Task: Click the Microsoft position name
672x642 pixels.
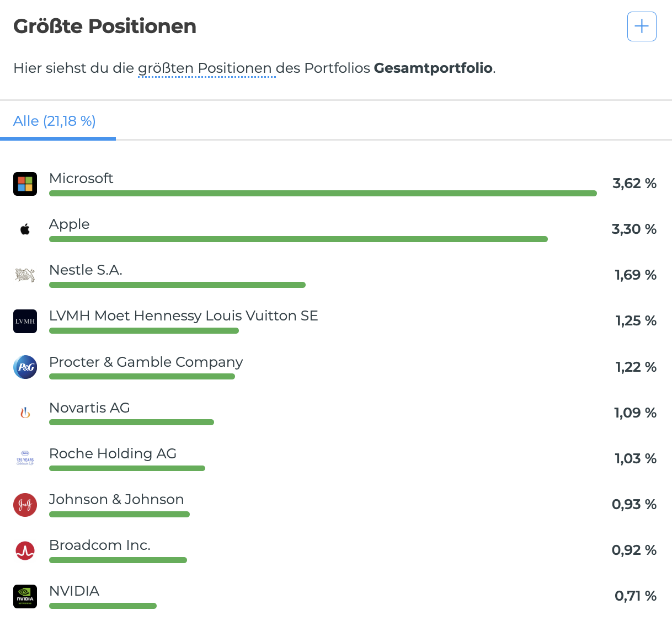Action: pyautogui.click(x=81, y=179)
